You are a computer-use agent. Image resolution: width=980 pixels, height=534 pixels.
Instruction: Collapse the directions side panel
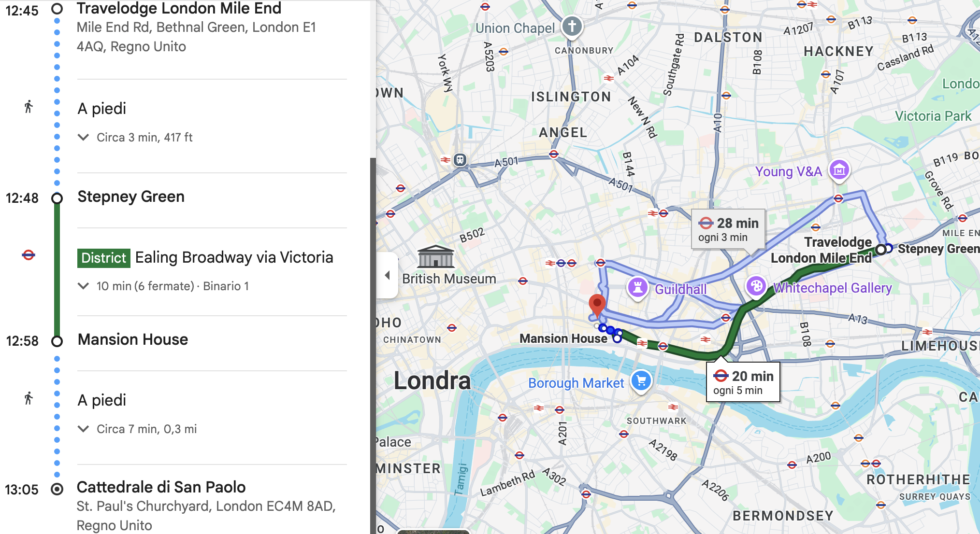[x=387, y=275]
